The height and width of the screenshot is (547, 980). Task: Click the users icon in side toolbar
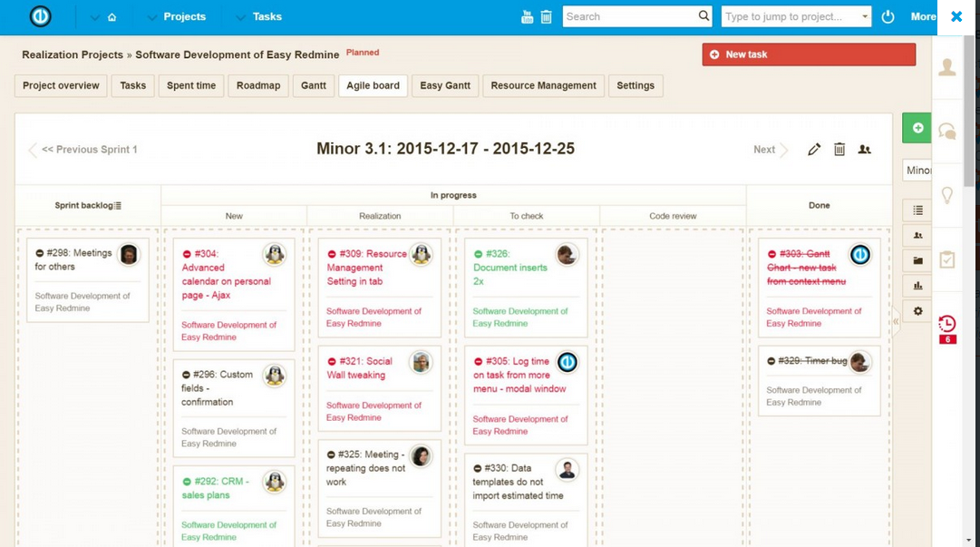pos(917,236)
